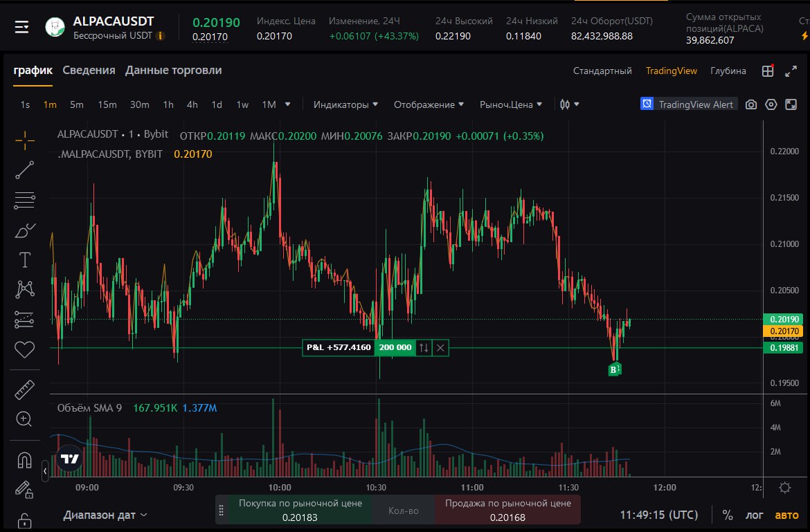Toggle percent scale mode
Screen dimensions: 810x532
tap(728, 515)
